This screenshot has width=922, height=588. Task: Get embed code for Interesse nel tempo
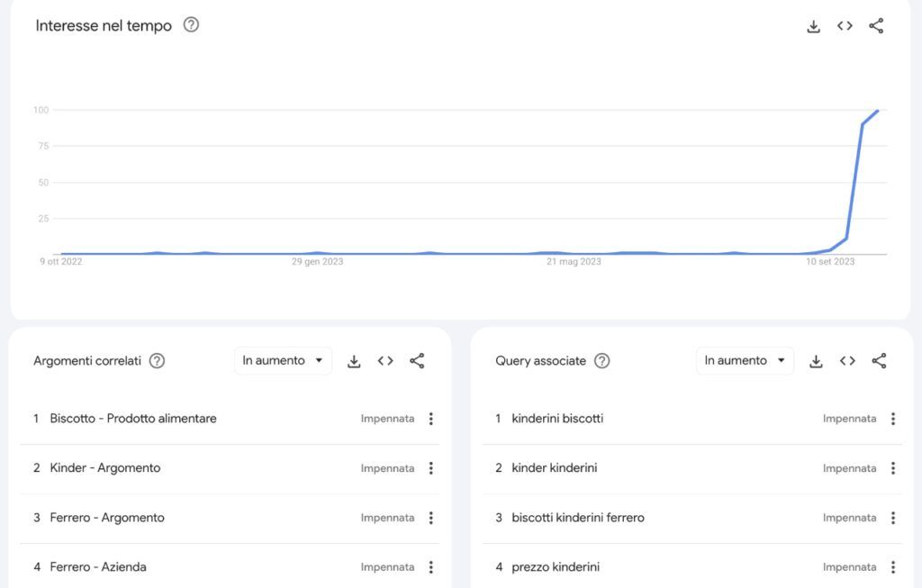[x=845, y=26]
